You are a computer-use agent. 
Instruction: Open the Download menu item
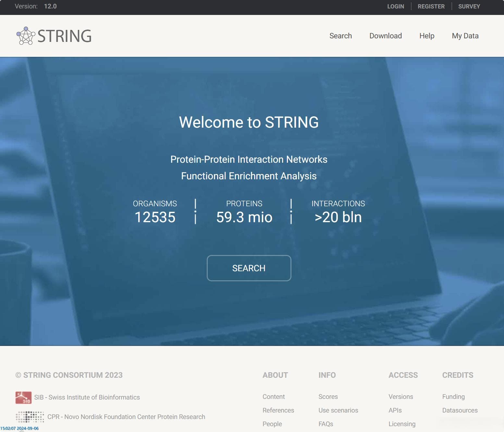386,36
